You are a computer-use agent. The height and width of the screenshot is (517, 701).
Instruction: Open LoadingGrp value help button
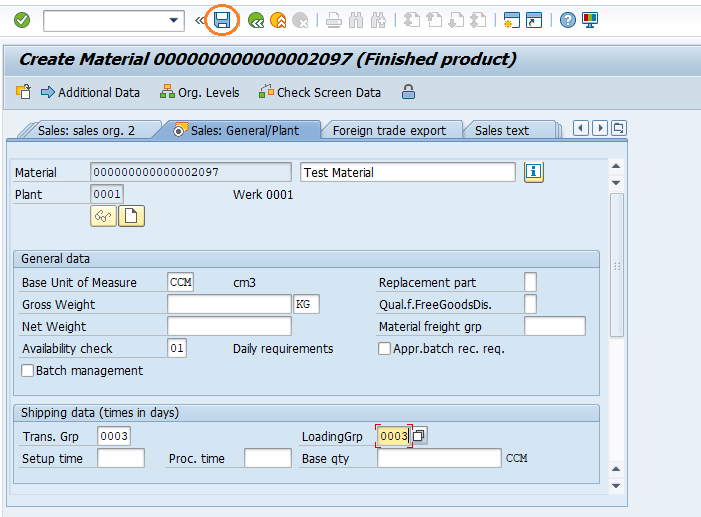coord(419,436)
